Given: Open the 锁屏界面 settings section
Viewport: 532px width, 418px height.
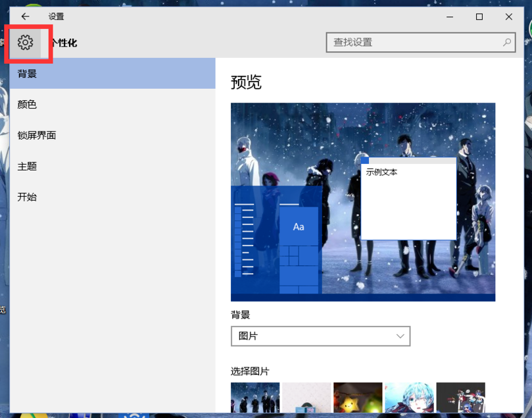Looking at the screenshot, I should pyautogui.click(x=36, y=135).
